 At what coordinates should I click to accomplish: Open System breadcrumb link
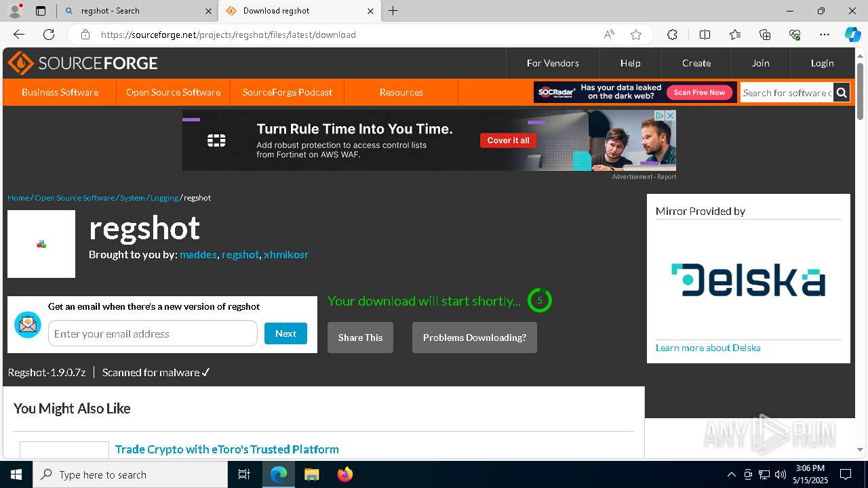132,198
